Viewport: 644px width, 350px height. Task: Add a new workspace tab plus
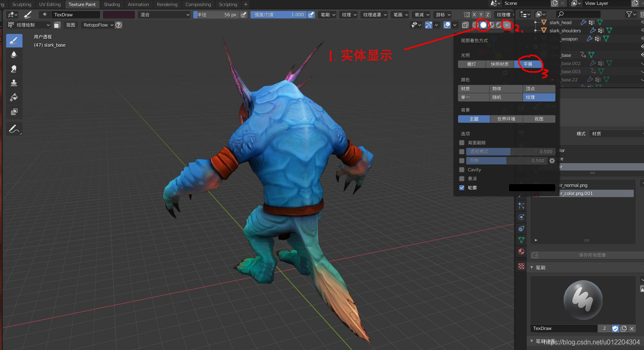[246, 4]
